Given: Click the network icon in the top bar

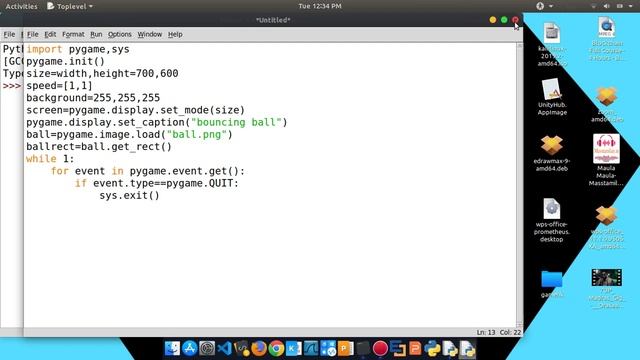Looking at the screenshot, I should click(x=593, y=6).
